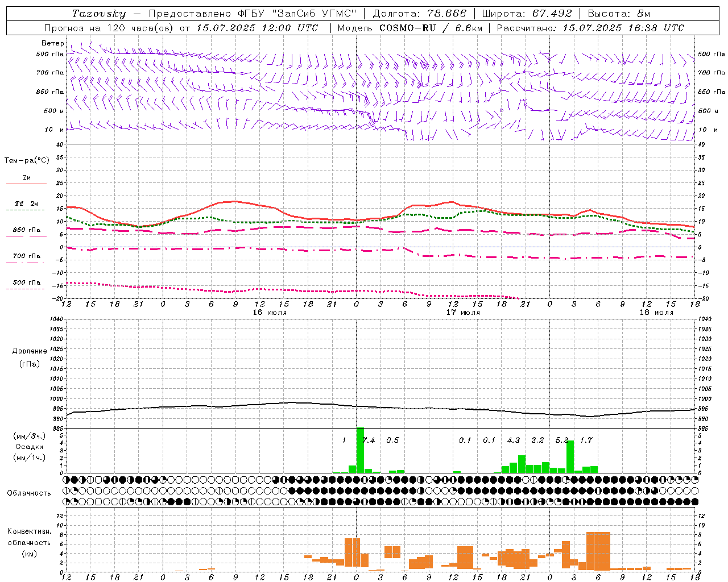Viewport: 728px width, 582px height.
Task: Click the 'Рассчитано: 15.07.2025 16:38 UTC' timestamp
Action: pos(590,28)
